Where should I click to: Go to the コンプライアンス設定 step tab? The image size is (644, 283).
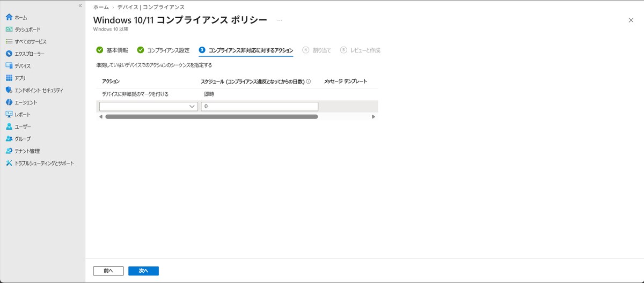point(163,50)
